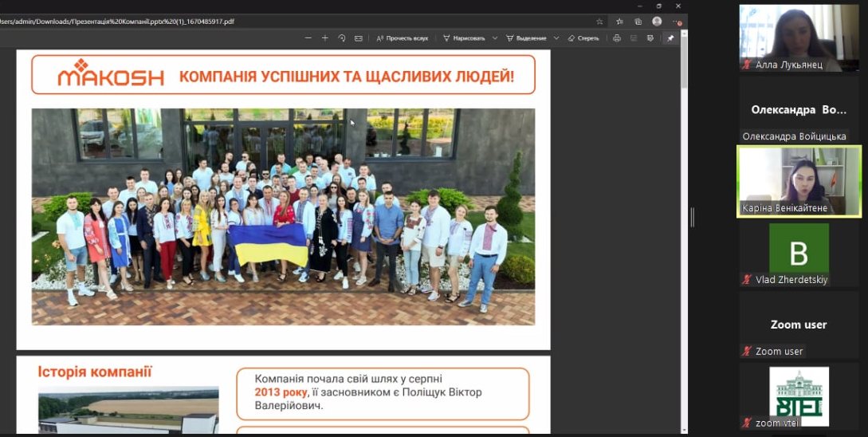Click the zoom in plus icon
The image size is (868, 437).
[324, 38]
